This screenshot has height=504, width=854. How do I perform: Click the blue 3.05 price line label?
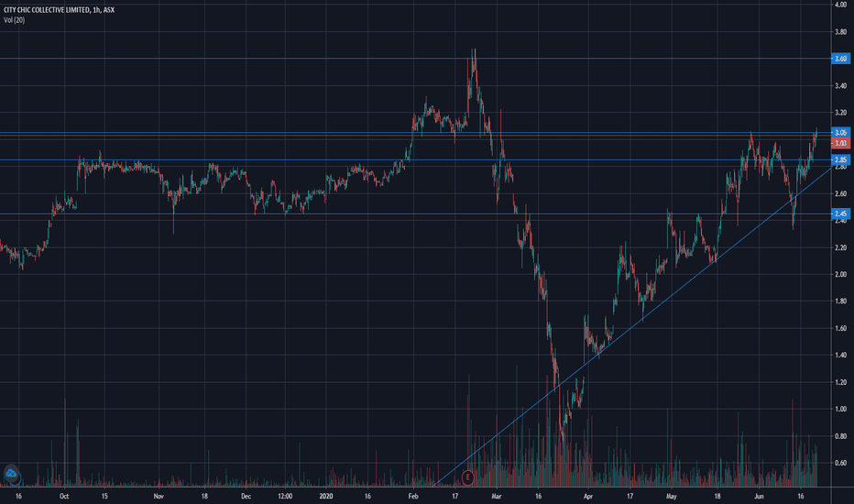coord(840,132)
